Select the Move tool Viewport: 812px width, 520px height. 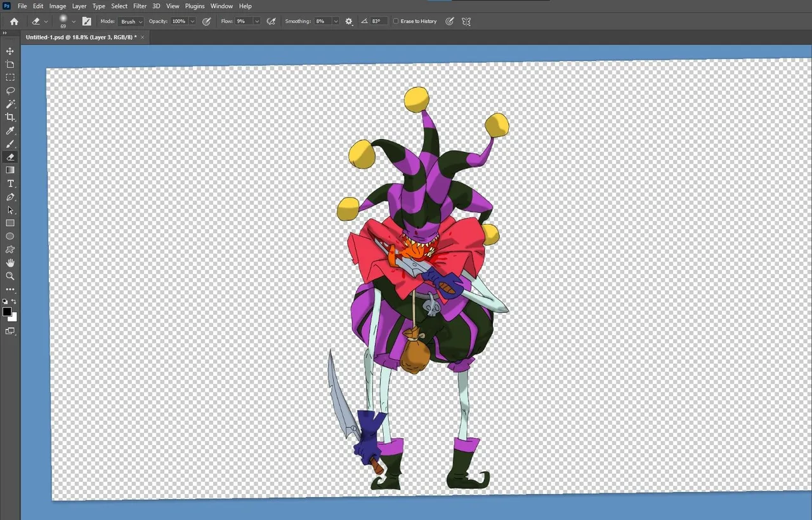(10, 51)
